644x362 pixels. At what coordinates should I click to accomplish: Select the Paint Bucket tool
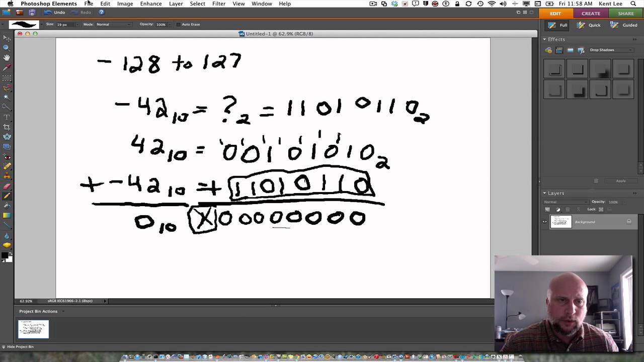7,206
